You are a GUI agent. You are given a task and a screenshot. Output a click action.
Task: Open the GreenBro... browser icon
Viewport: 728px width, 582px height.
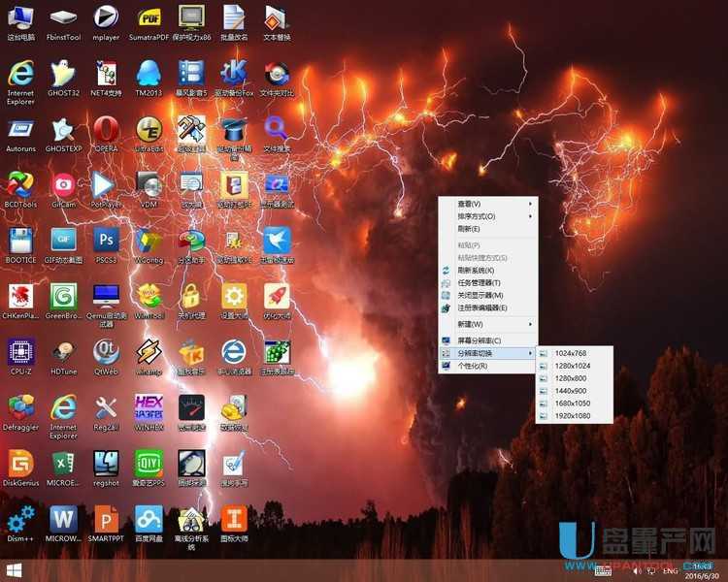tap(64, 302)
